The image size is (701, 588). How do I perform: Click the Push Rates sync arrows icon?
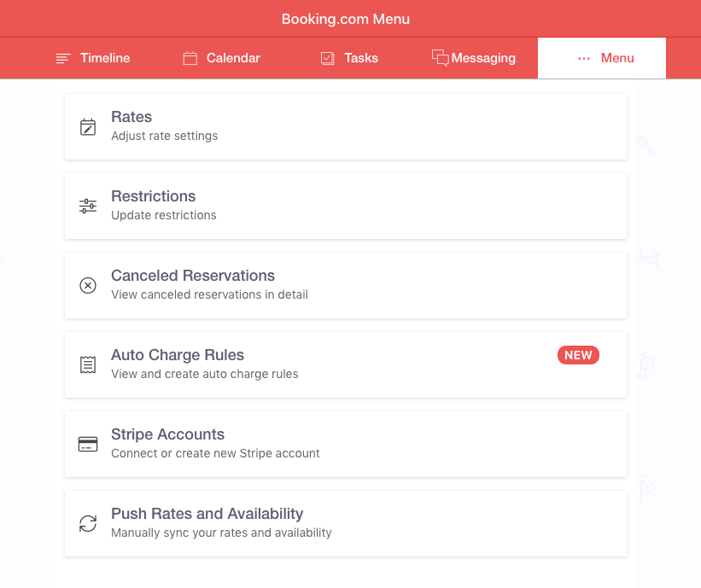click(x=88, y=523)
